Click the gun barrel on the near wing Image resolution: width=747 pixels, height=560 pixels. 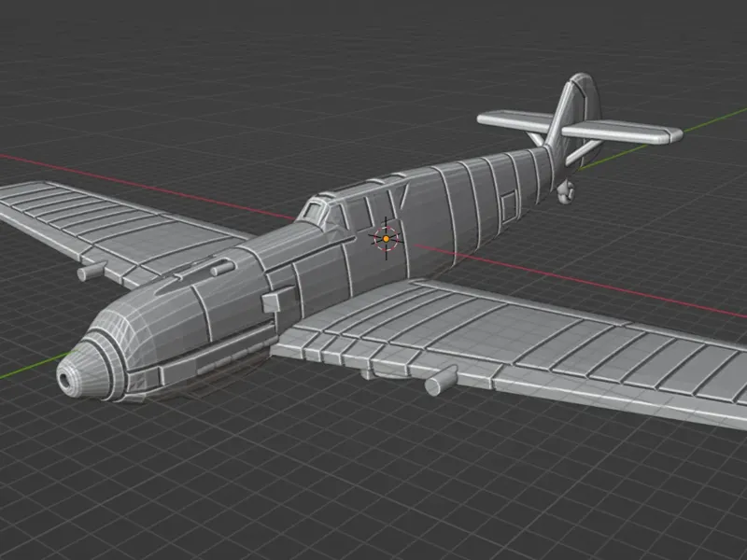(x=441, y=380)
